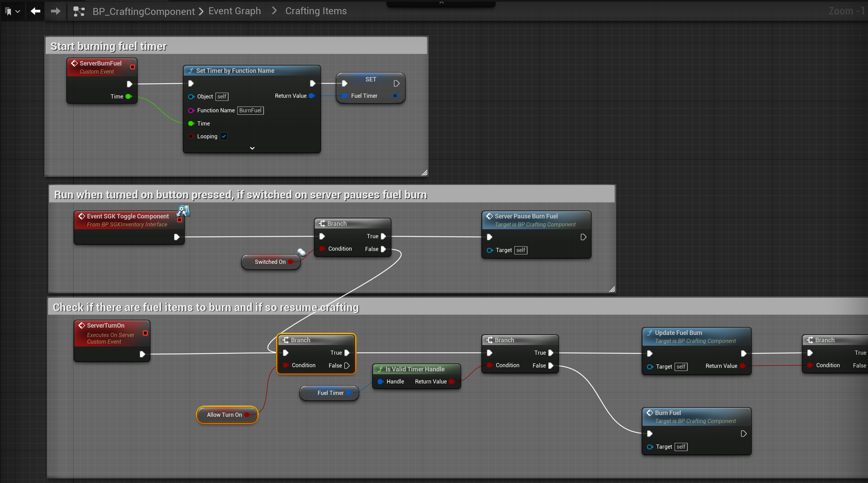
Task: Click the SET node exec output pin
Action: [396, 84]
